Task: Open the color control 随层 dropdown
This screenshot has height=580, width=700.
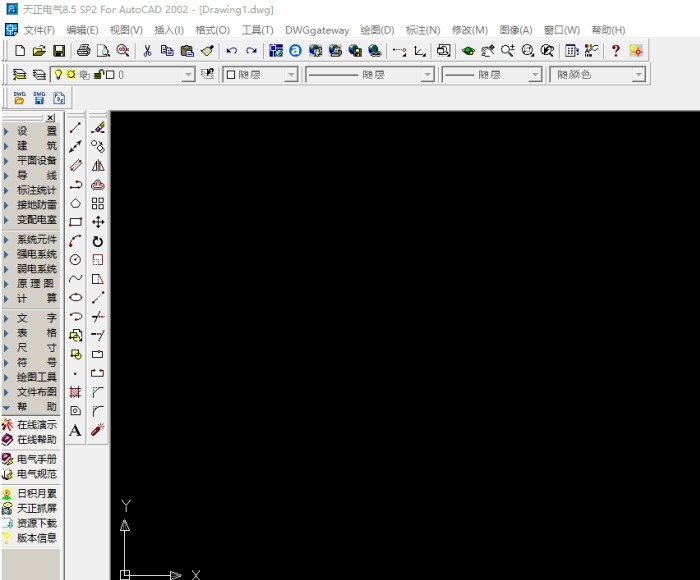Action: 291,75
